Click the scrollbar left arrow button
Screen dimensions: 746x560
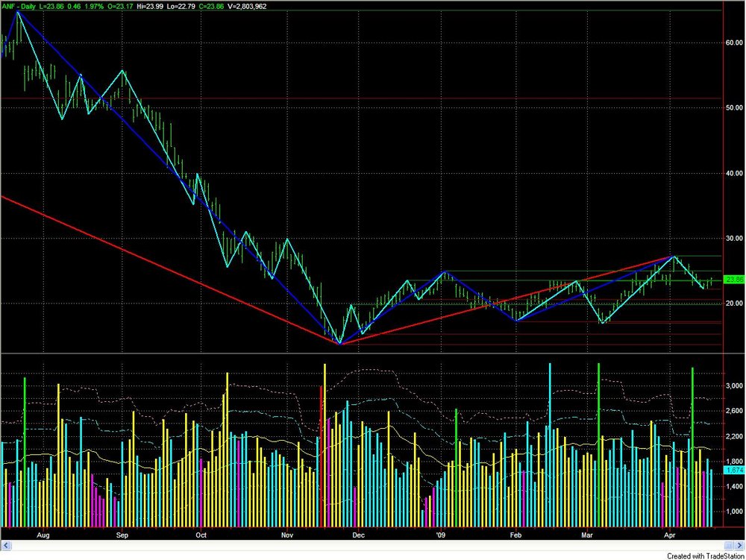[x=6, y=546]
